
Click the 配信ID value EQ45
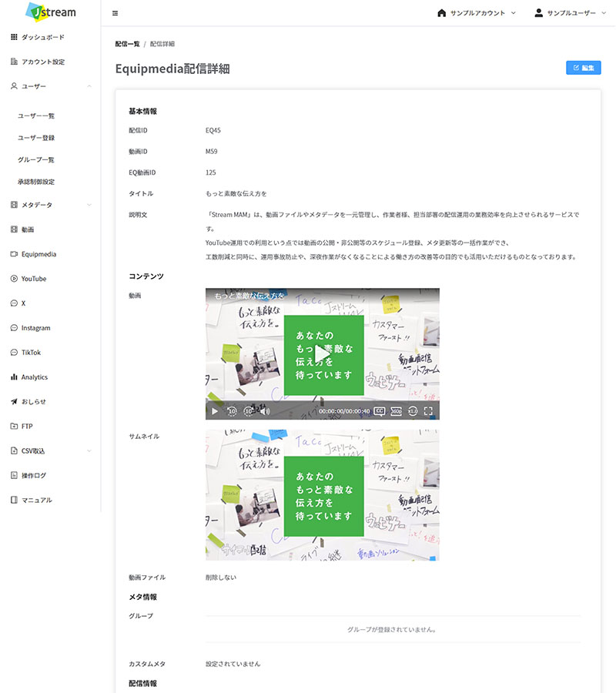(x=213, y=130)
